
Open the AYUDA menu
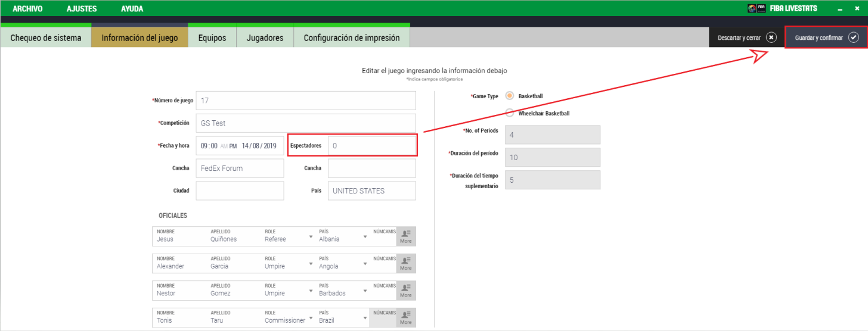pos(132,9)
